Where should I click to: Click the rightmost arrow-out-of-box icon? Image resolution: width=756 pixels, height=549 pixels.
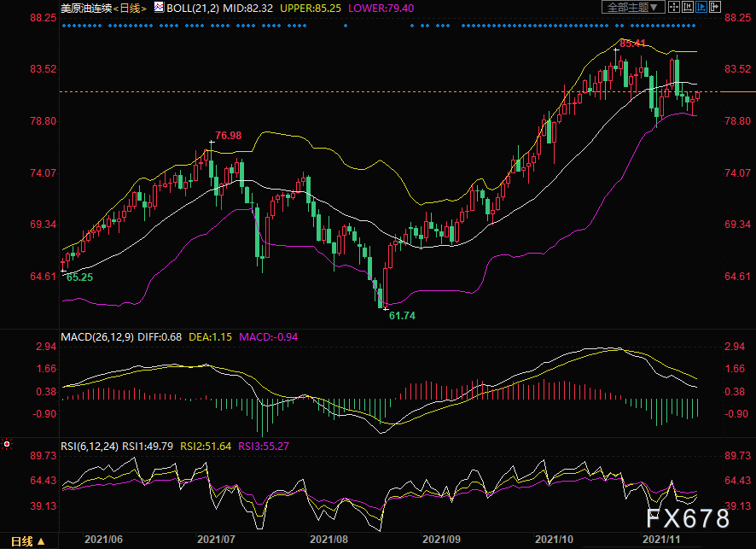coord(714,7)
